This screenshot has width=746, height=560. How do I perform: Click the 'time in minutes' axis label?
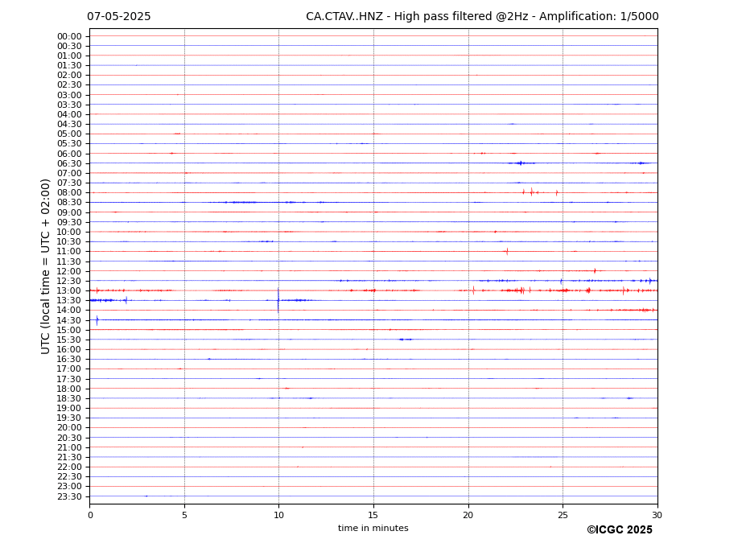coord(373,528)
